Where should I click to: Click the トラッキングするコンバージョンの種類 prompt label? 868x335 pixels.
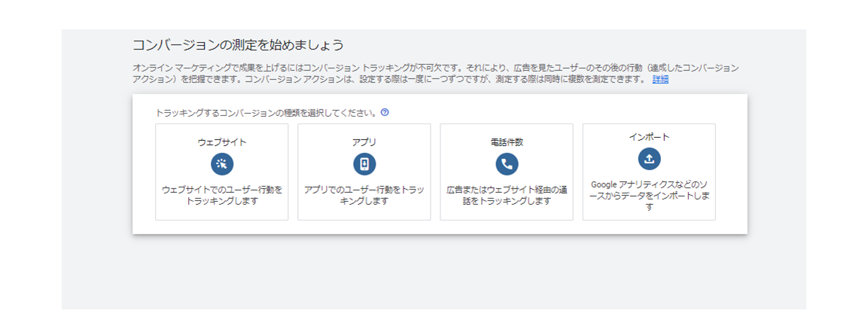click(x=266, y=113)
